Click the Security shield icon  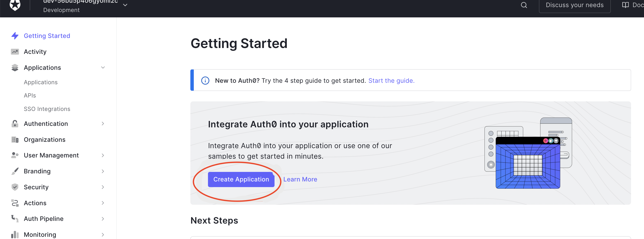(15, 187)
